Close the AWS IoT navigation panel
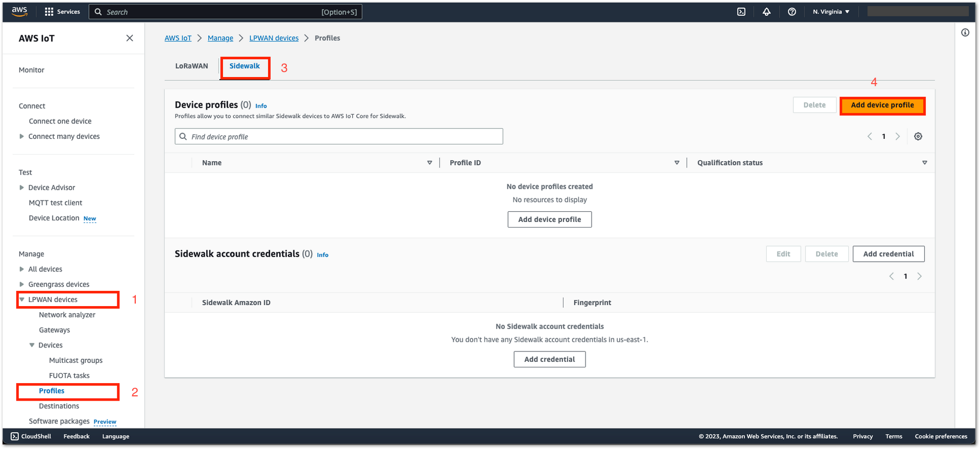Viewport: 980px width, 449px height. coord(130,38)
